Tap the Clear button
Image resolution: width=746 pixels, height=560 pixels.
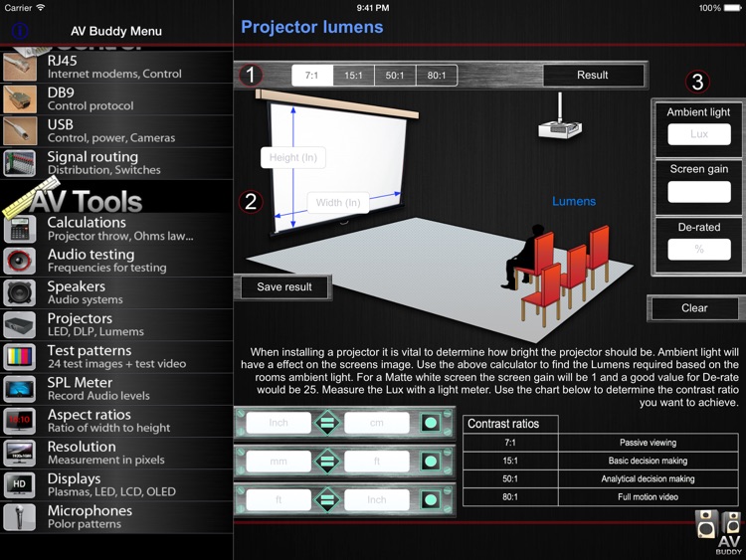pos(694,307)
